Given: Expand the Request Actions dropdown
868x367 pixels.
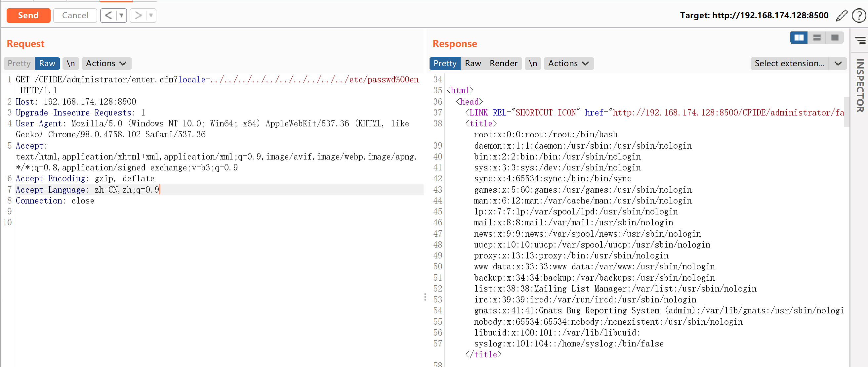Looking at the screenshot, I should (x=106, y=64).
